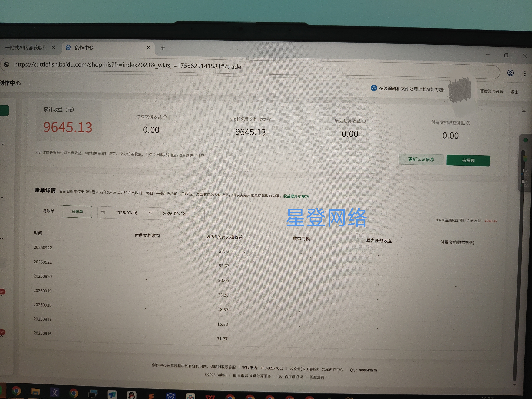Click info icon beside 原力任务收益
The width and height of the screenshot is (532, 399).
(364, 121)
